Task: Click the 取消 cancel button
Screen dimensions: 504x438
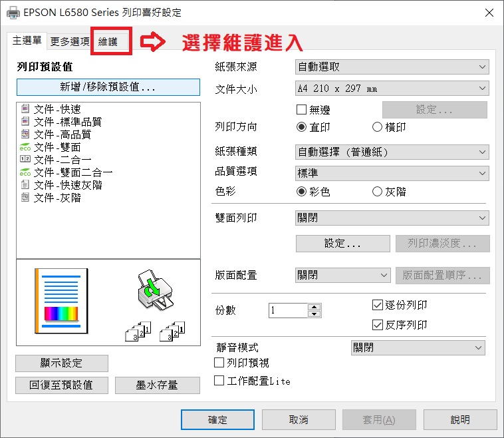Action: pos(299,419)
